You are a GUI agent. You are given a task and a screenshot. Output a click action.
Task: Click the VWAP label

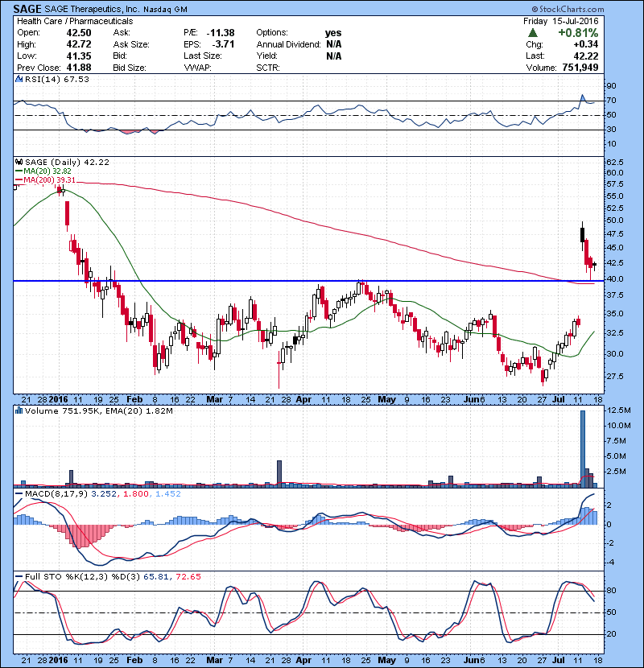(198, 68)
